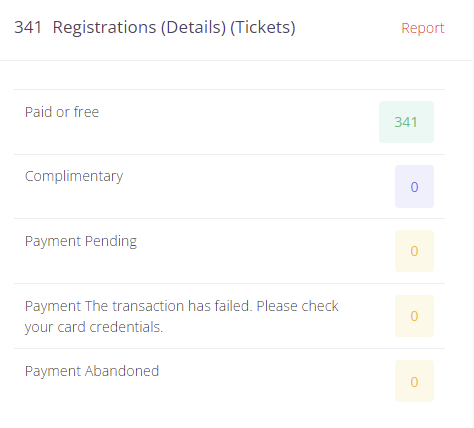Open the (Tickets) link in header
This screenshot has height=428, width=474.
pos(263,27)
